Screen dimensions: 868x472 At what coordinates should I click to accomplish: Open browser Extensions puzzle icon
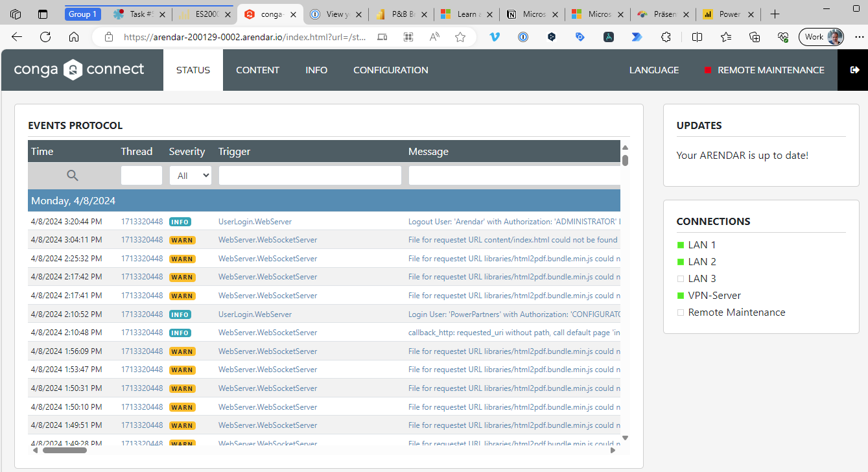(x=666, y=37)
